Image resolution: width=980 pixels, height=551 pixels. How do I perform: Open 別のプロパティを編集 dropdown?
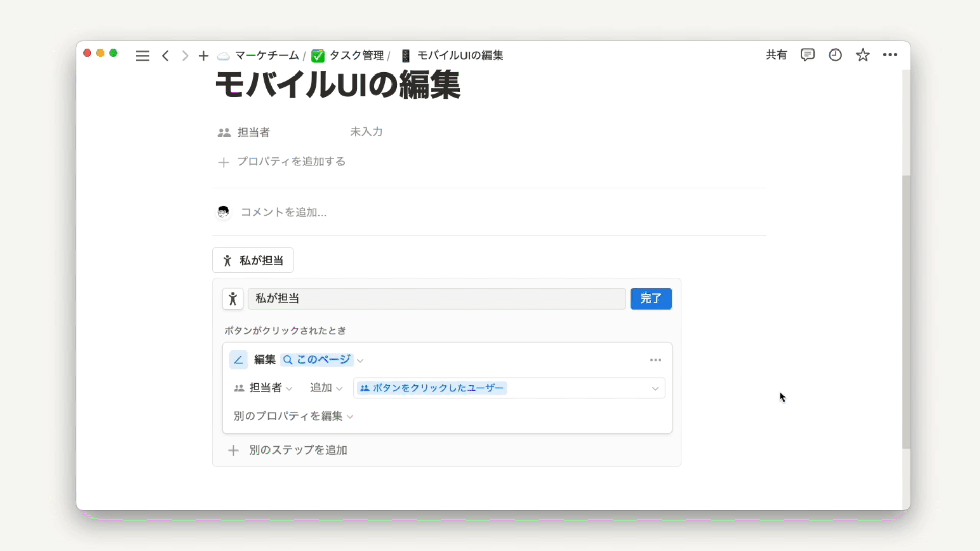tap(293, 416)
